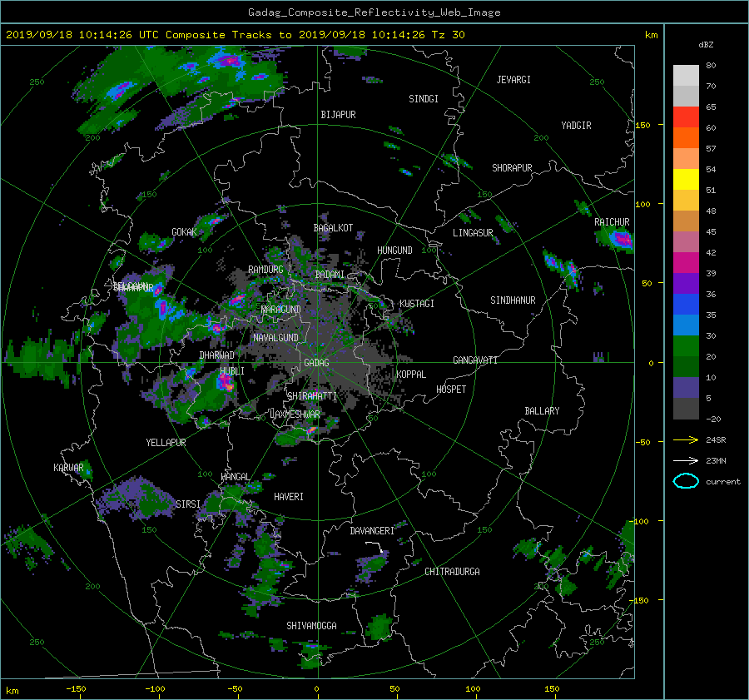This screenshot has height=700, width=749.
Task: Select the purple 36-39 dBZ legend swatch
Action: pos(686,283)
